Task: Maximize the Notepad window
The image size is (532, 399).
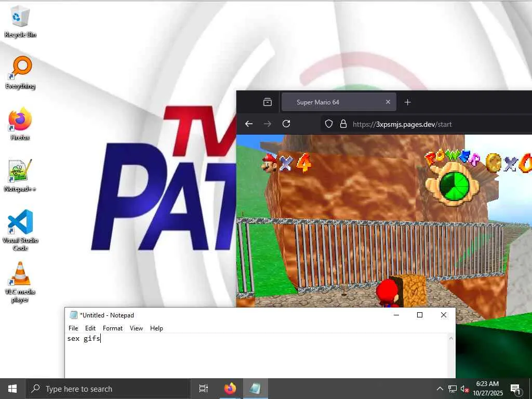Action: (x=420, y=315)
